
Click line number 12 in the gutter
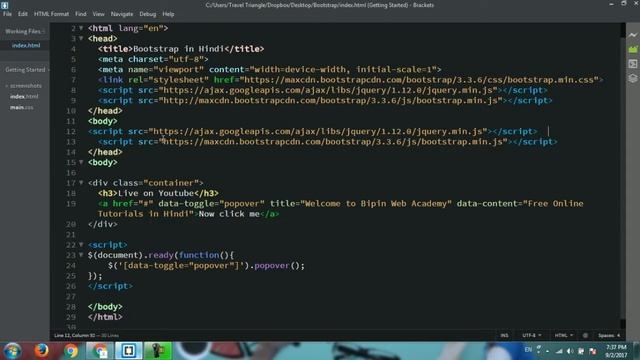click(x=71, y=131)
